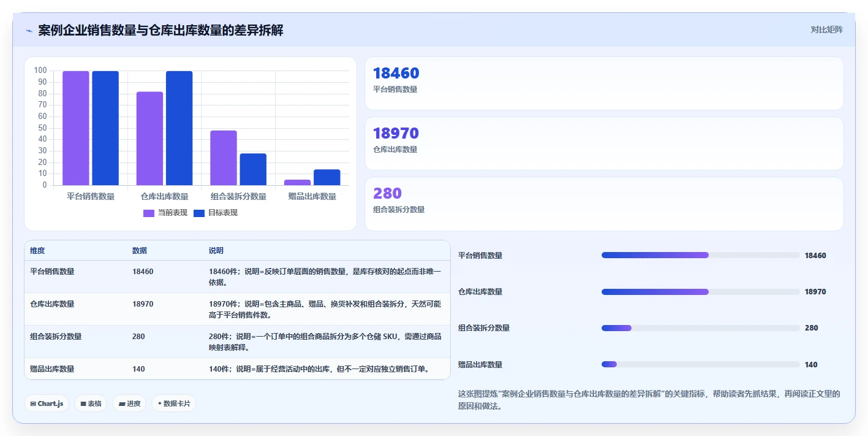Click the 18460件 explanation text in the table

pyautogui.click(x=325, y=277)
